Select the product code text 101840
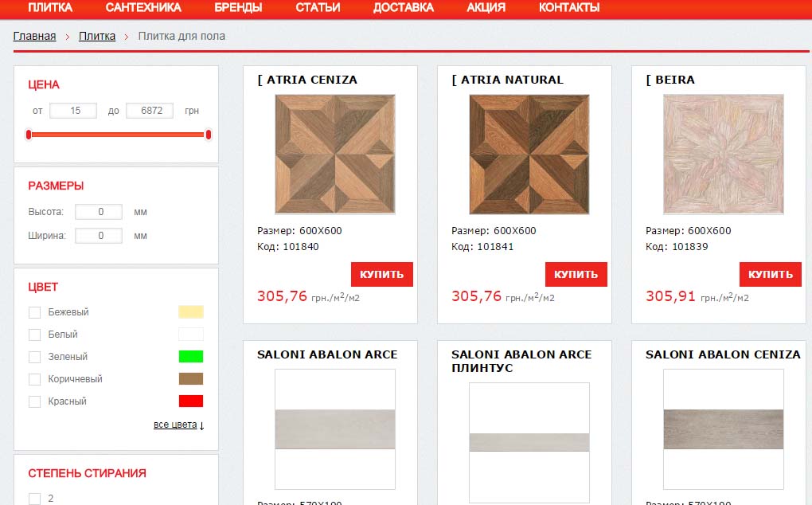This screenshot has height=505, width=812. point(301,247)
